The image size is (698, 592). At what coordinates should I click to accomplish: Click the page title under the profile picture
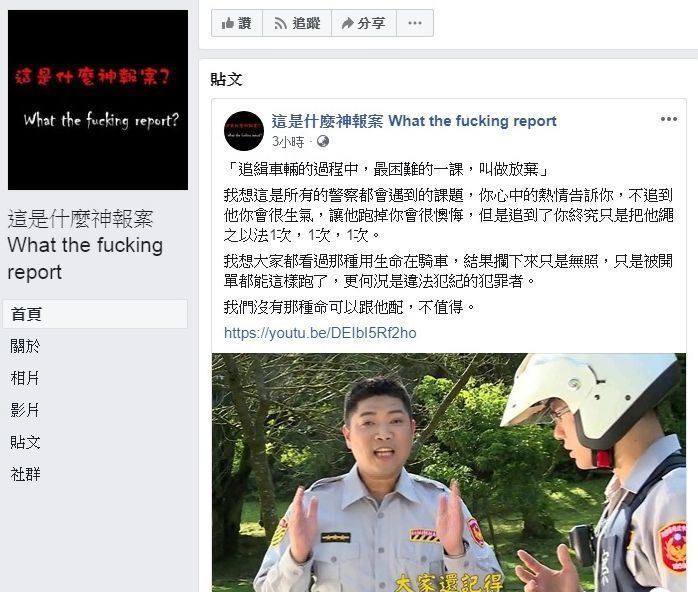pyautogui.click(x=85, y=245)
